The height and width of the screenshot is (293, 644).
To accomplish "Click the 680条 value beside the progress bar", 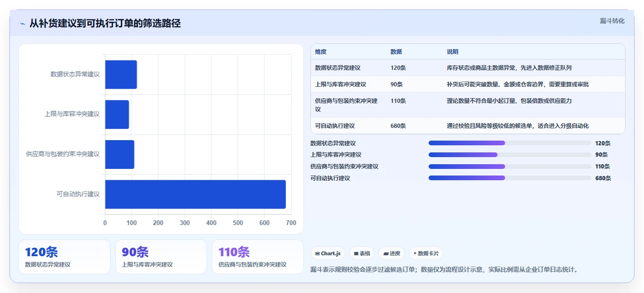I will [603, 178].
